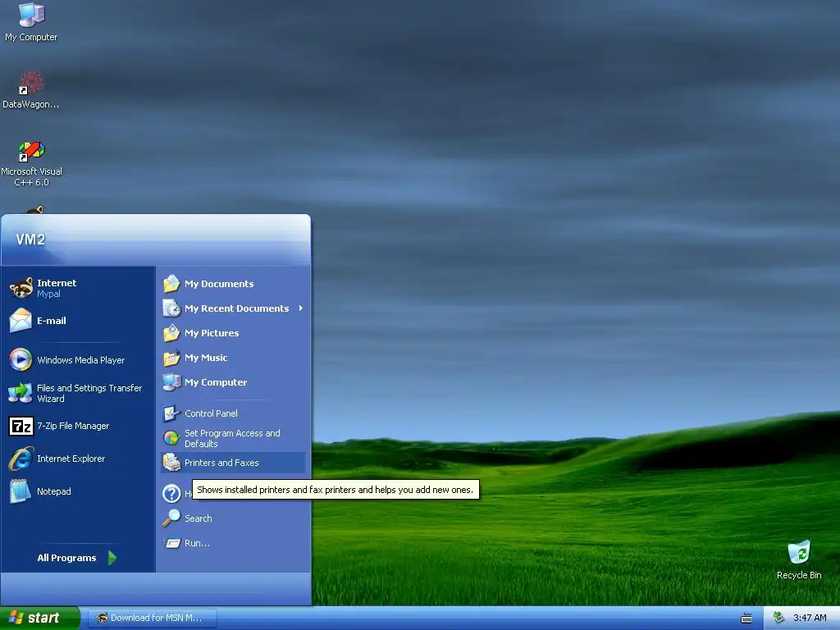Select Internet Explorer menu label
840x630 pixels.
[x=71, y=459]
